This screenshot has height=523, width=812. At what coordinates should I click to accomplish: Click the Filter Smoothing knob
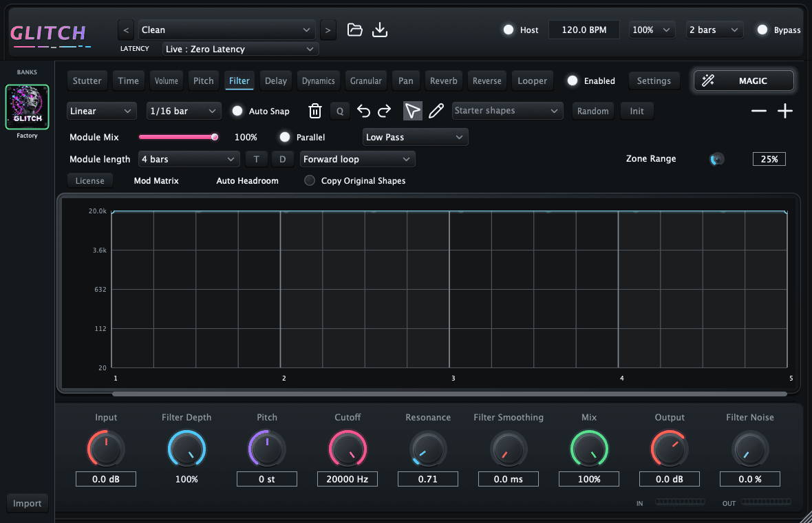point(509,449)
